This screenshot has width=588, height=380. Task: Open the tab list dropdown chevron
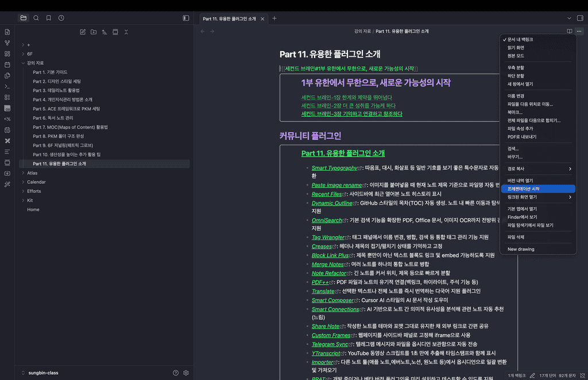pos(569,18)
